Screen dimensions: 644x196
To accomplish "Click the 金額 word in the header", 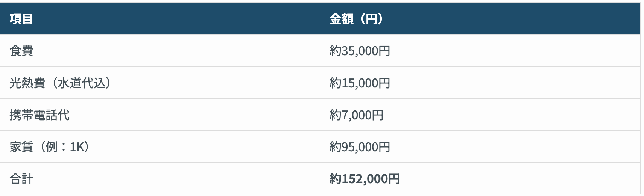I will pyautogui.click(x=341, y=19).
